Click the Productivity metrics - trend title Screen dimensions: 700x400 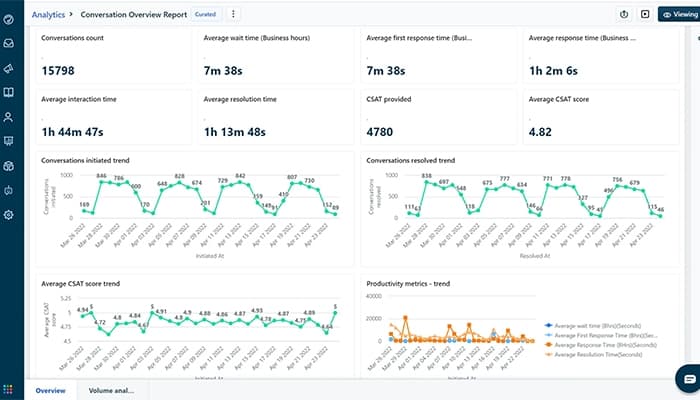click(408, 283)
